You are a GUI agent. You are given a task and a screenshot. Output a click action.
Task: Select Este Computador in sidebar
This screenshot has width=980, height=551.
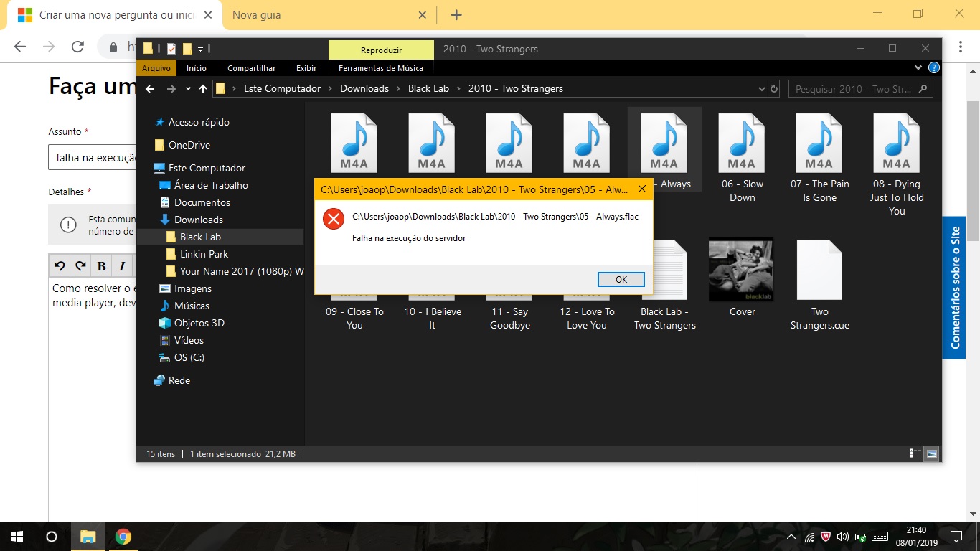[207, 168]
